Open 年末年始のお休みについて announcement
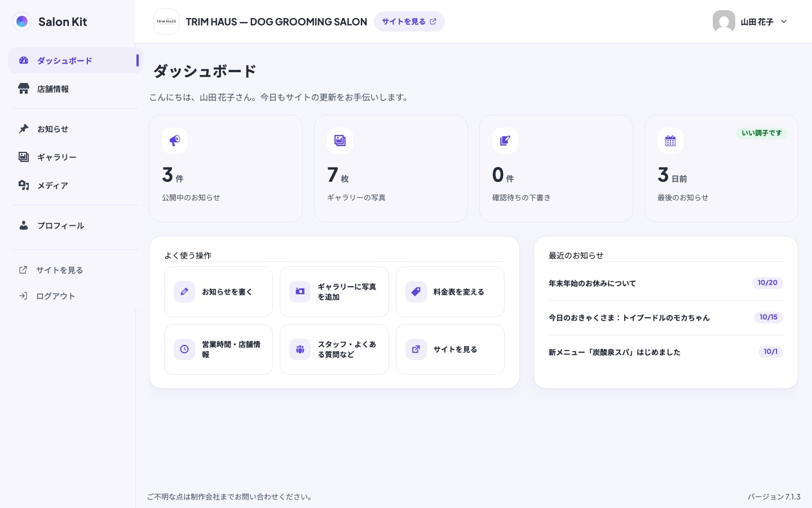 592,283
